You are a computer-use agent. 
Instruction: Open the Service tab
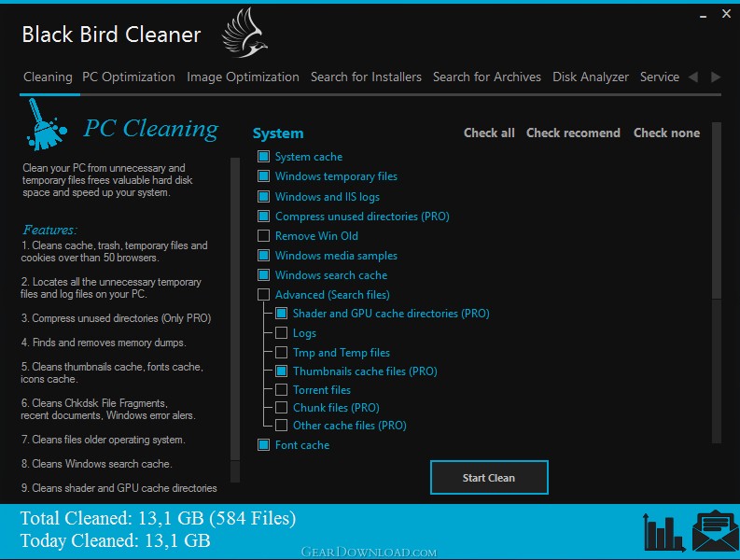click(660, 77)
